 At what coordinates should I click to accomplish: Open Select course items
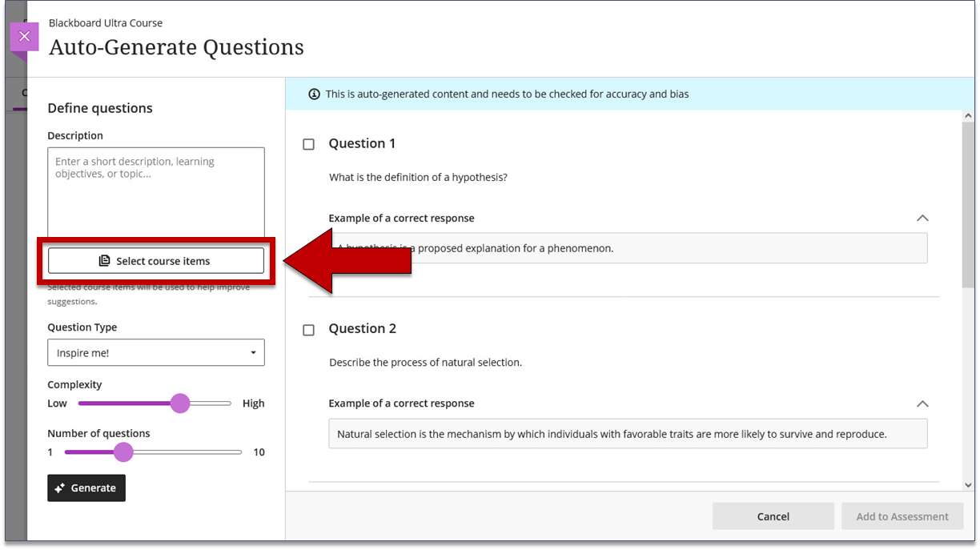pyautogui.click(x=156, y=261)
